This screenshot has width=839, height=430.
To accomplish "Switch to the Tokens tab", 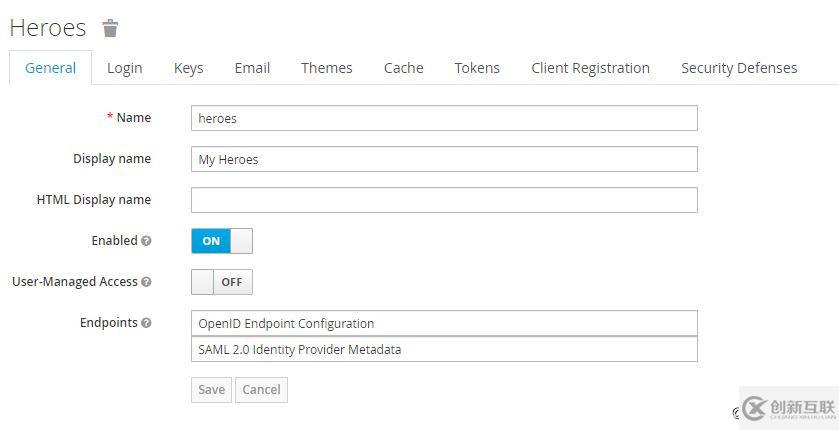I will coord(477,68).
